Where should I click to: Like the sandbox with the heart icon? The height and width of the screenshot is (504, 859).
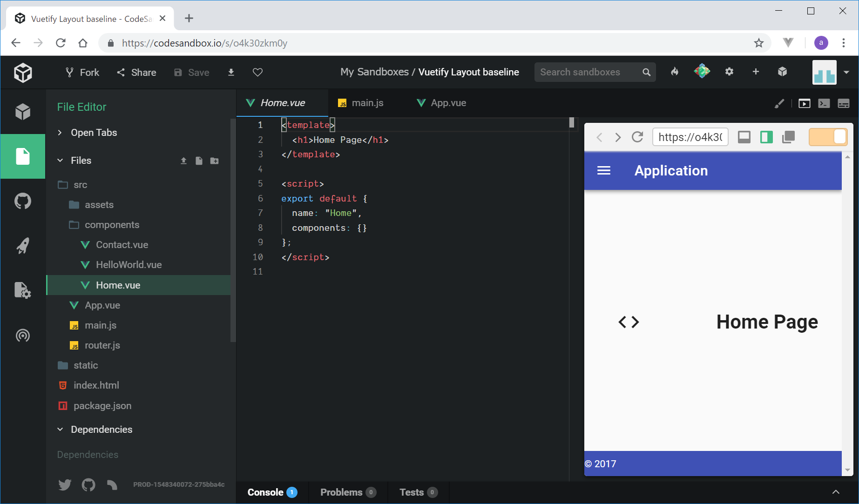click(257, 72)
